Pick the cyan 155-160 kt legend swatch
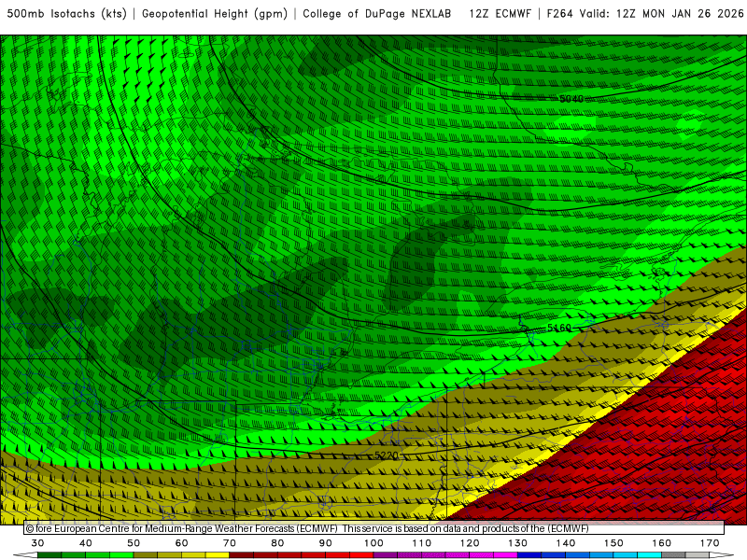Image resolution: width=747 pixels, height=560 pixels. pyautogui.click(x=649, y=555)
